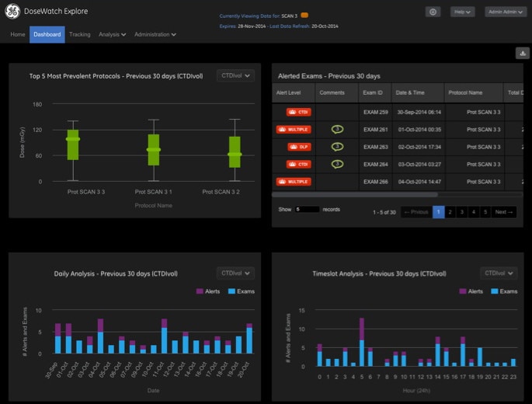The width and height of the screenshot is (532, 404).
Task: Open the Help dropdown
Action: pos(462,12)
